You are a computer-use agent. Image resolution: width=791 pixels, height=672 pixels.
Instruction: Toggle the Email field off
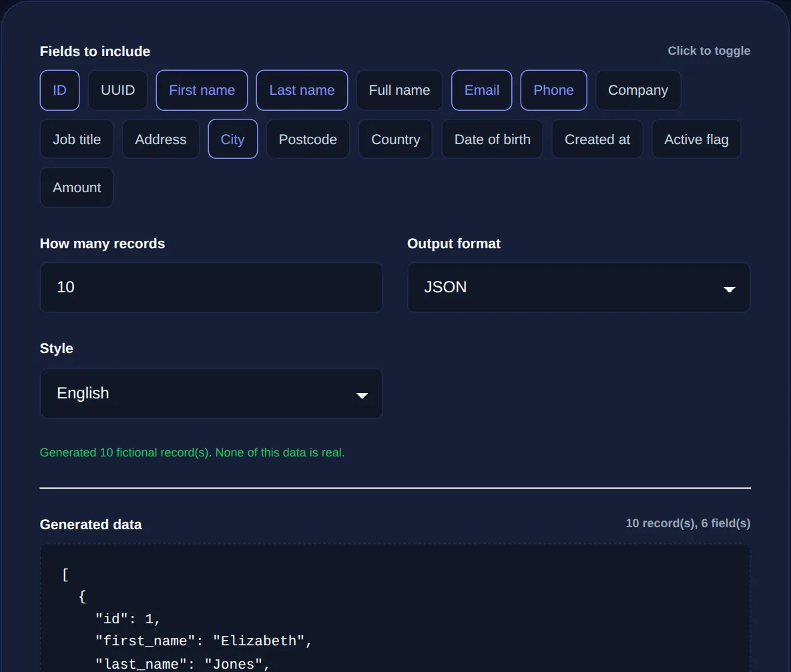(x=481, y=90)
